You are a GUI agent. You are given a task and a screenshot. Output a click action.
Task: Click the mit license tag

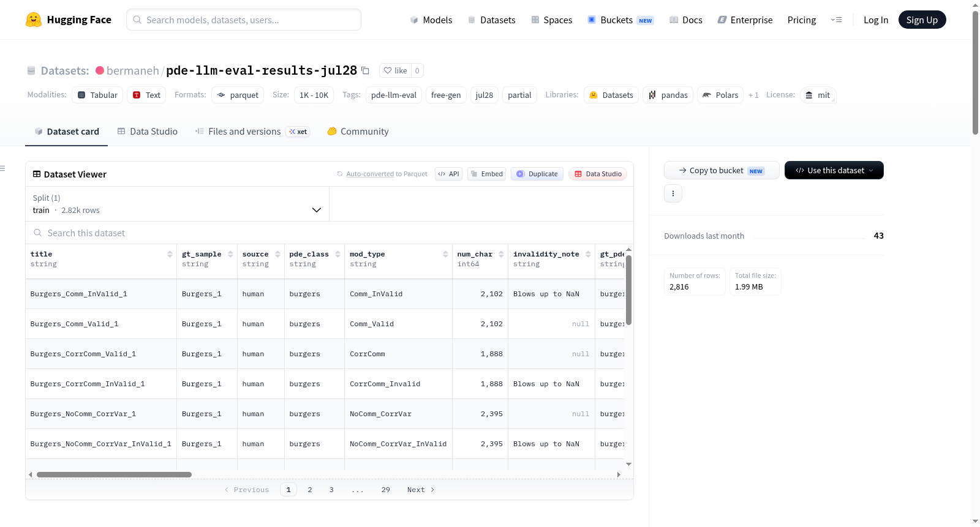[818, 95]
